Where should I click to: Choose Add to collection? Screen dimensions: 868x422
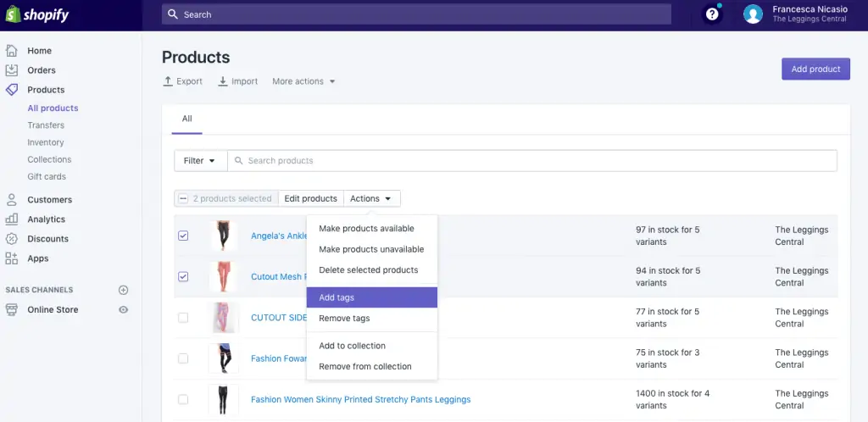[372, 346]
